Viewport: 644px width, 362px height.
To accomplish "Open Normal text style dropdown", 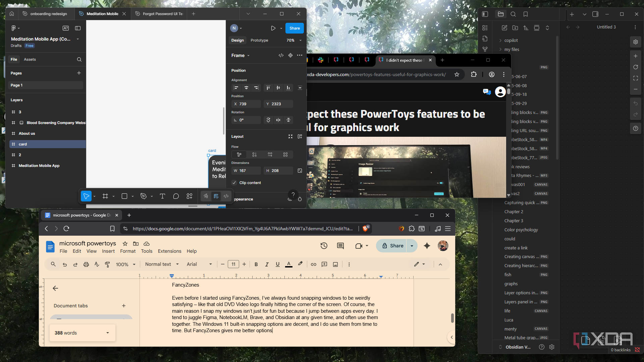I will click(162, 264).
